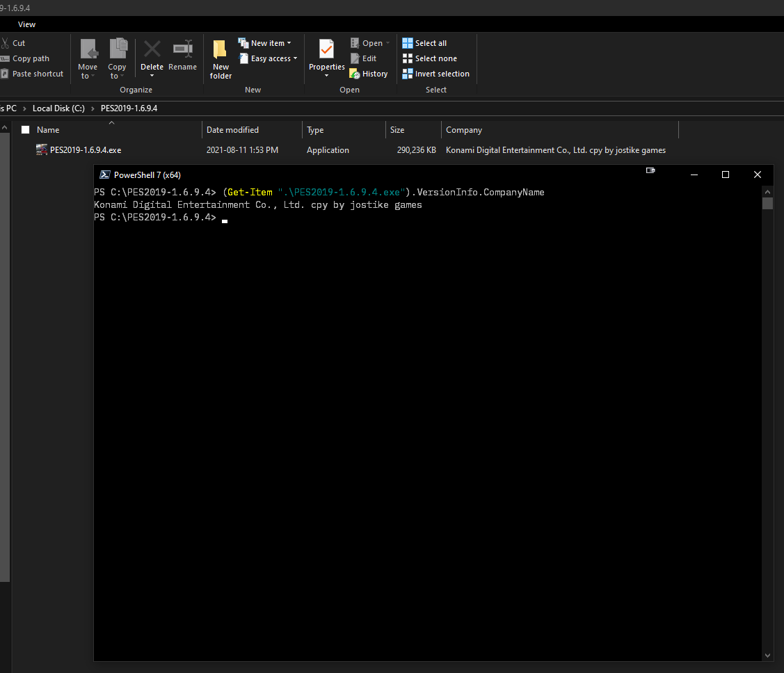The width and height of the screenshot is (784, 673).
Task: Click the Copy to icon
Action: (118, 49)
